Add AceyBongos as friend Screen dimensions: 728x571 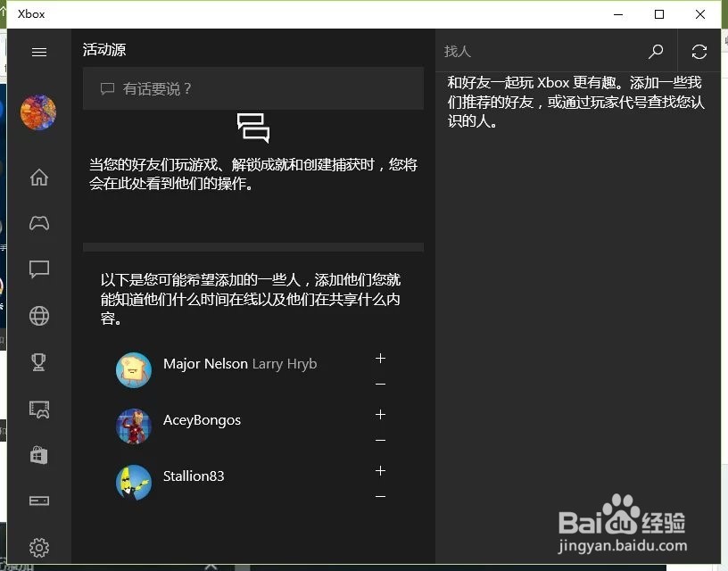pyautogui.click(x=380, y=415)
